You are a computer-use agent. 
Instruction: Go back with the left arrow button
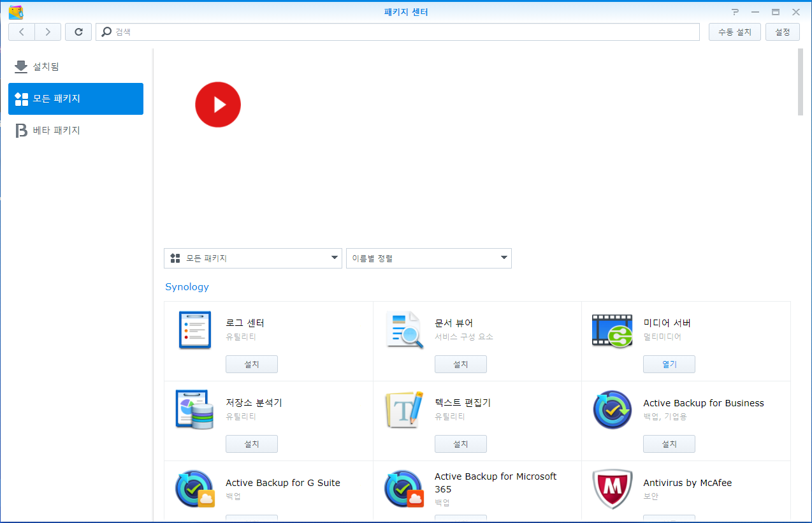pyautogui.click(x=22, y=32)
